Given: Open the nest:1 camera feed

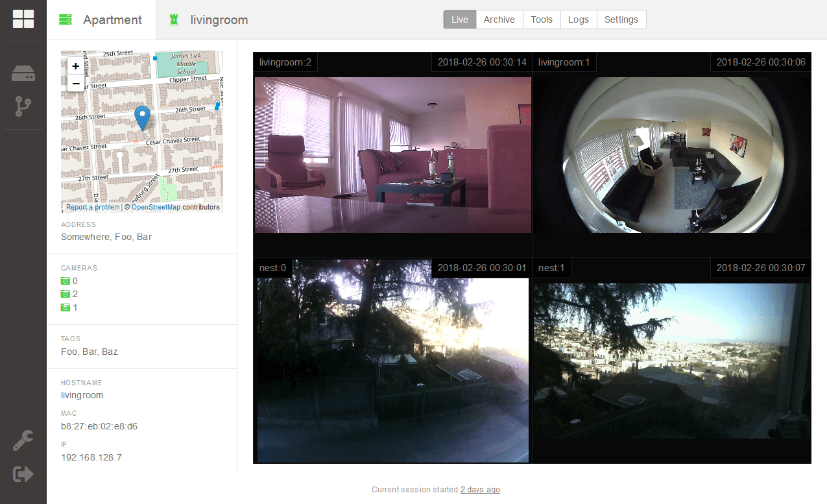Looking at the screenshot, I should [672, 361].
